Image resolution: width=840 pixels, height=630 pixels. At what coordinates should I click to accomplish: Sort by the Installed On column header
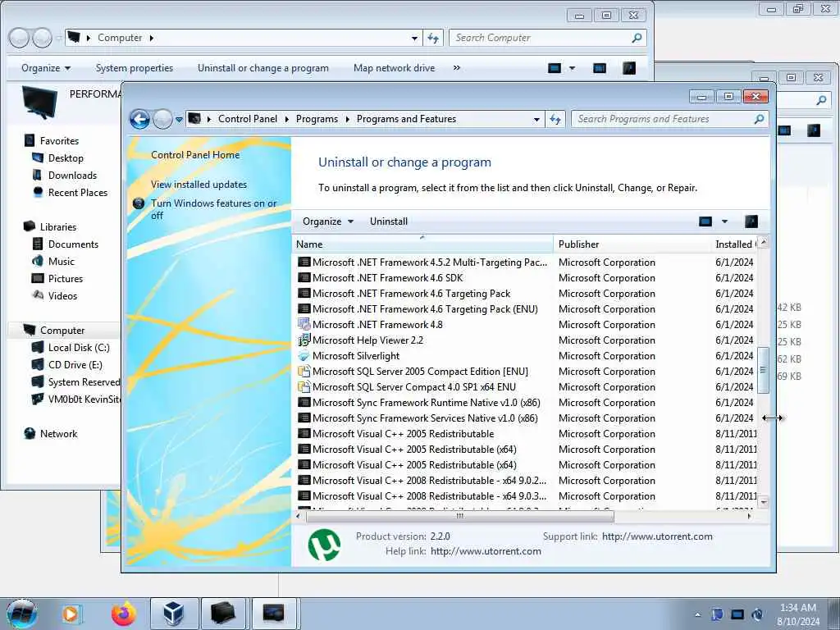pyautogui.click(x=734, y=244)
